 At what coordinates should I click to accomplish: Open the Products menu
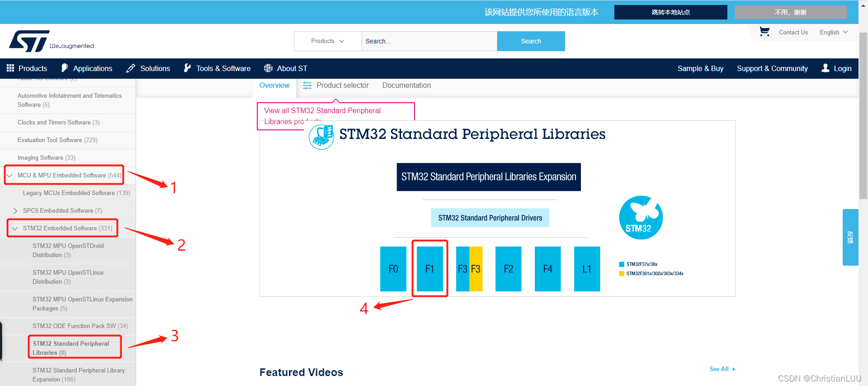pos(27,68)
